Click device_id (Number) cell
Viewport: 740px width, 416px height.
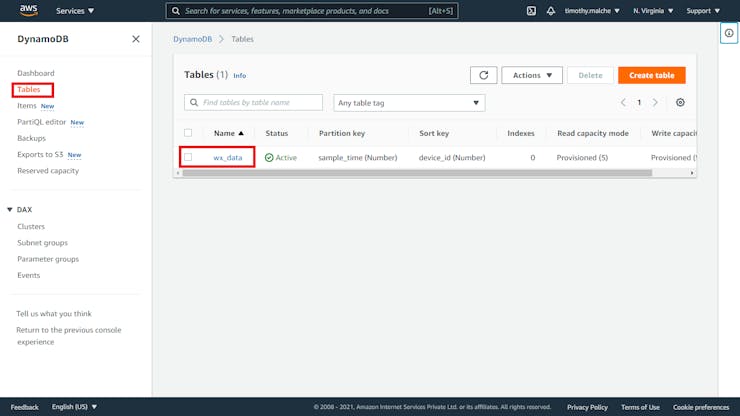(x=452, y=158)
